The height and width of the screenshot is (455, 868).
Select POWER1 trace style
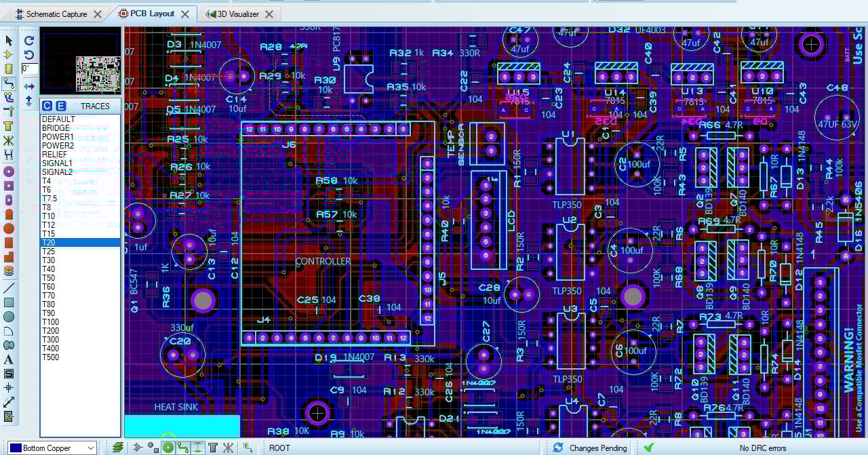coord(80,137)
